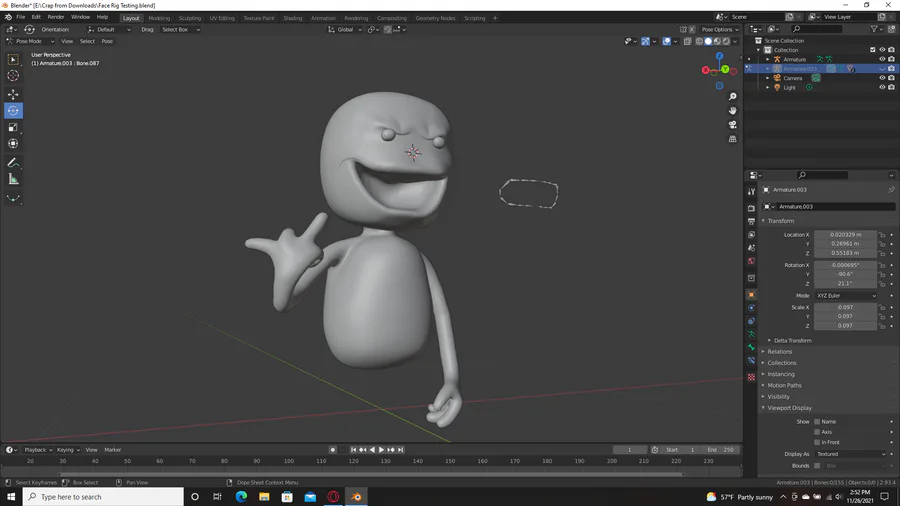
Task: Hide Camera in the outliner viewport
Action: coord(882,78)
